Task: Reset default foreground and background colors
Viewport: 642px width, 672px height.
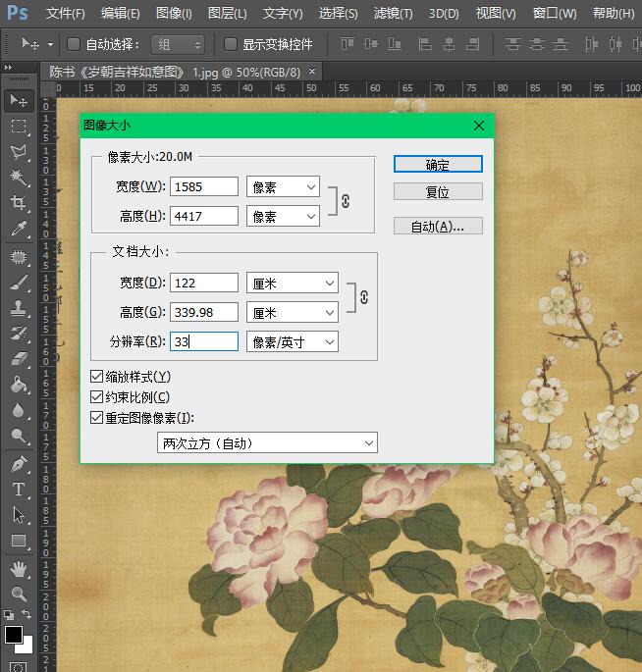Action: click(9, 615)
